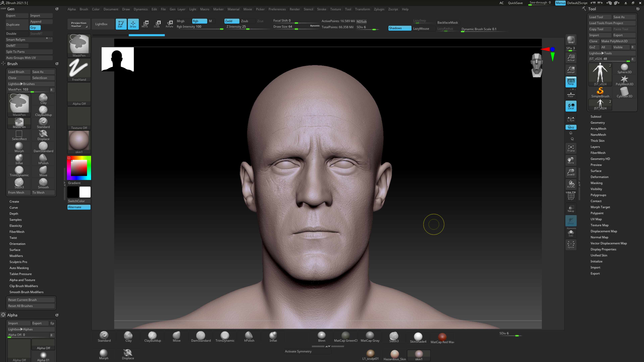Activate the Move gizmo icon in top shelf
Viewport: 644px width, 362px height.
[x=145, y=24]
